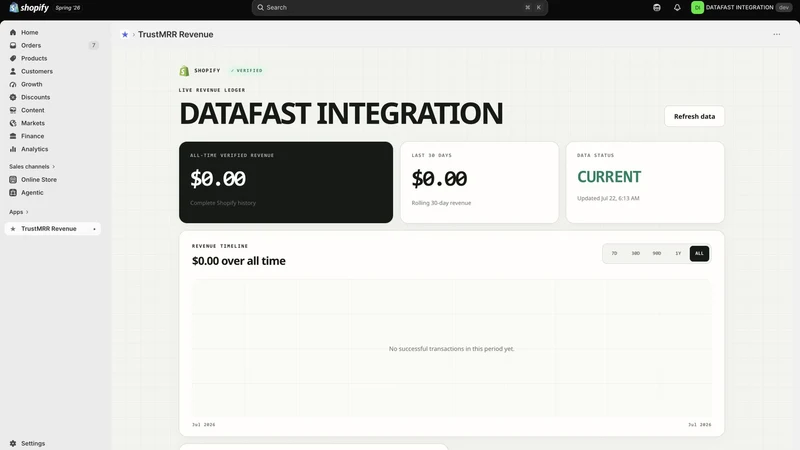Select the 30D timeline range

click(x=636, y=254)
